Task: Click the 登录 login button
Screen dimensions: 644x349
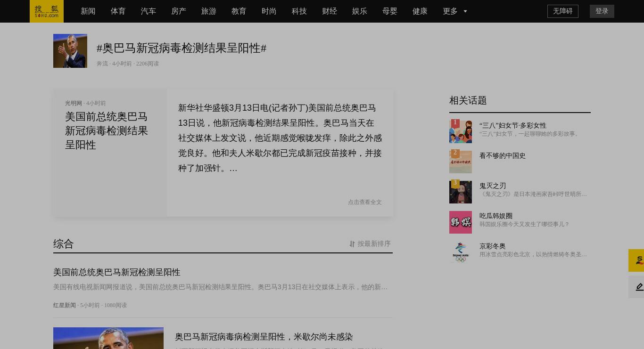Action: pos(602,11)
